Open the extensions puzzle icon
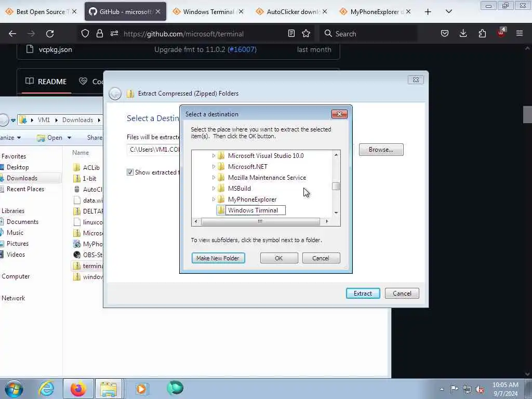Image resolution: width=532 pixels, height=399 pixels. coord(482,34)
